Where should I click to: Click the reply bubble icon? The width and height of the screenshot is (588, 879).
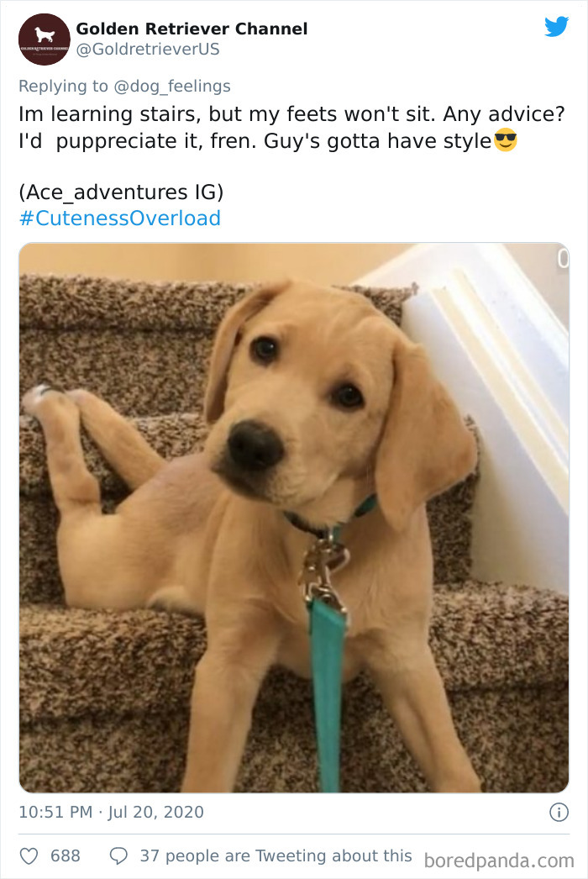[x=117, y=855]
